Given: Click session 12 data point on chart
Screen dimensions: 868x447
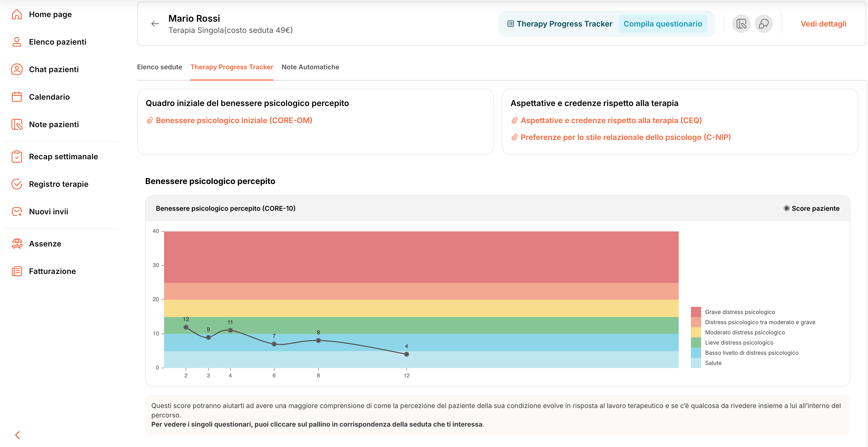Looking at the screenshot, I should (x=406, y=354).
